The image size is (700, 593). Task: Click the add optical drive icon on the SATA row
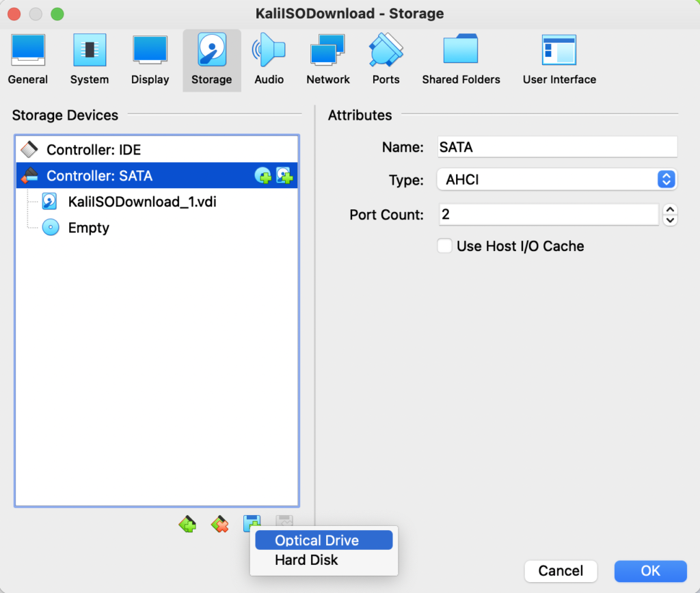[x=263, y=176]
